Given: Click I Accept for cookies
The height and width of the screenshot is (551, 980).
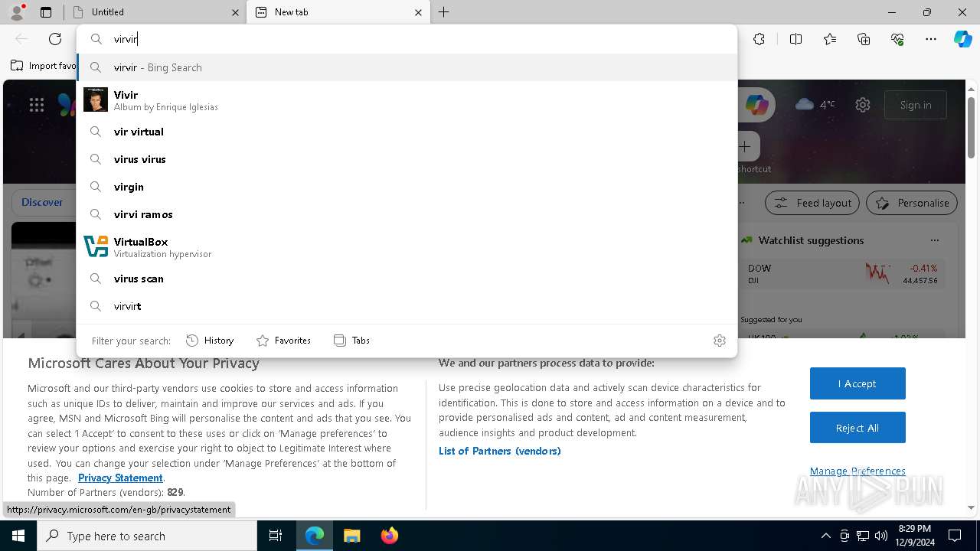Looking at the screenshot, I should (x=857, y=383).
